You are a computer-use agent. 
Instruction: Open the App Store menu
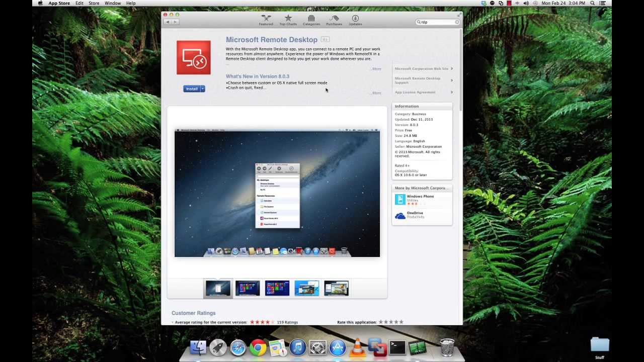(59, 3)
